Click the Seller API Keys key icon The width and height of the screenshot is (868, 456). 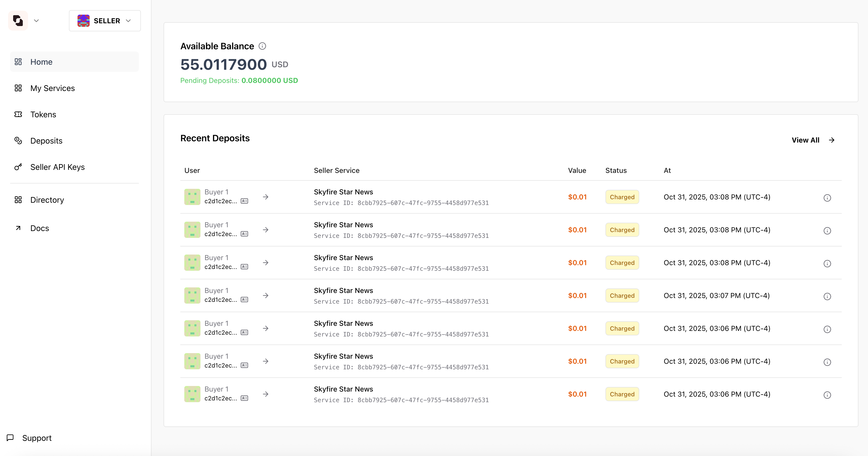[x=18, y=167]
